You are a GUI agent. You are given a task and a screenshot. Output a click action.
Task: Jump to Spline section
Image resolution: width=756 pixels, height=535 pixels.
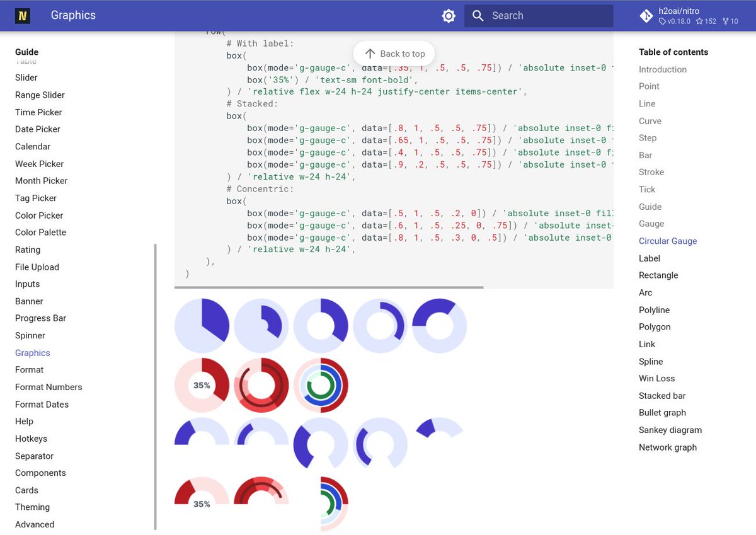tap(651, 362)
